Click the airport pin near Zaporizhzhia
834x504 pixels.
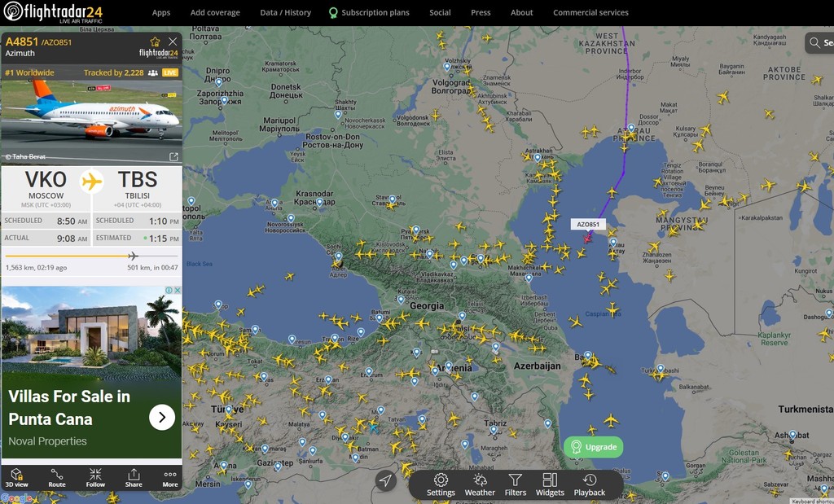pos(224,101)
